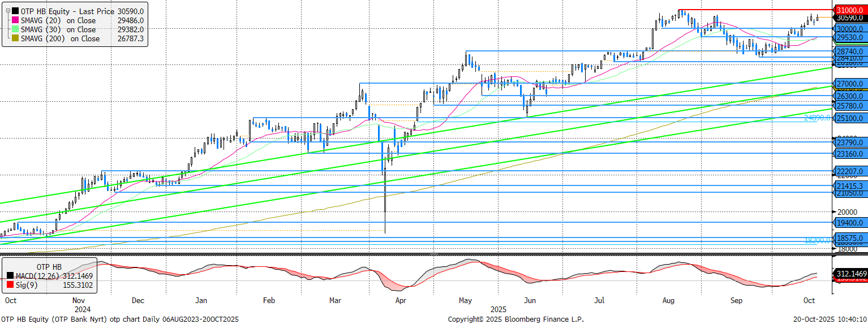This screenshot has height=324, width=868.
Task: Select the SMAVG (20) on Close legend entry
Action: 62,20
